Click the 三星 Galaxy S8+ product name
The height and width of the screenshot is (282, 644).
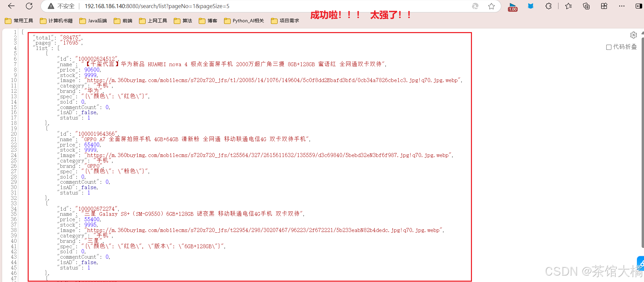pos(192,214)
